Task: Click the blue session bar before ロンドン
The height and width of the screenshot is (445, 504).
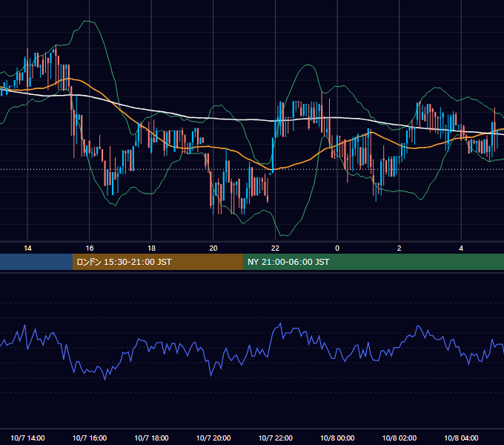Action: click(x=36, y=262)
